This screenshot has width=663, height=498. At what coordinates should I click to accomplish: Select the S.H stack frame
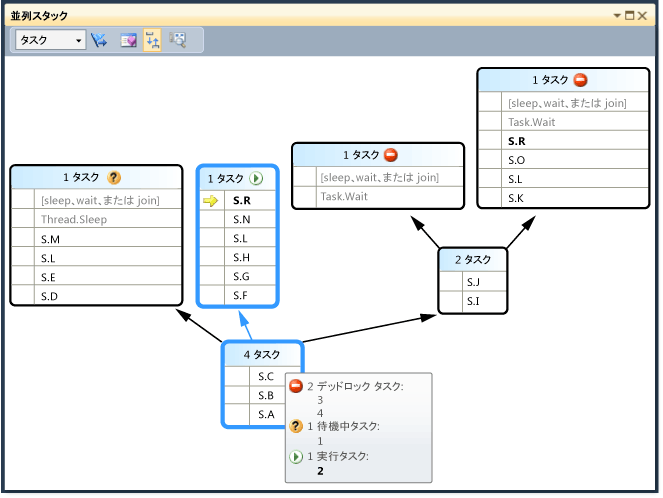coord(241,257)
